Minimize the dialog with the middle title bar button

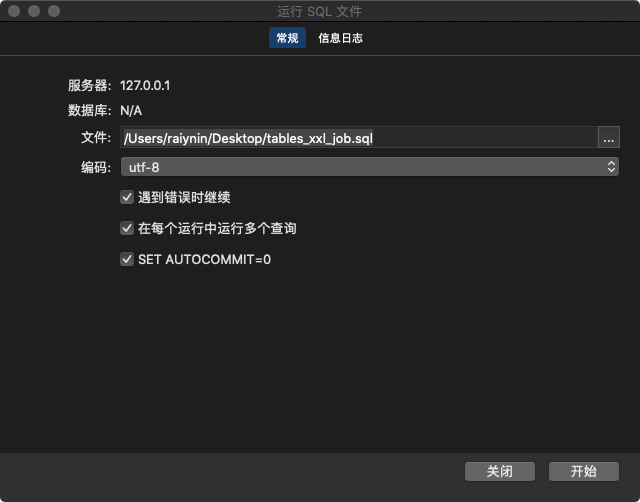click(34, 11)
